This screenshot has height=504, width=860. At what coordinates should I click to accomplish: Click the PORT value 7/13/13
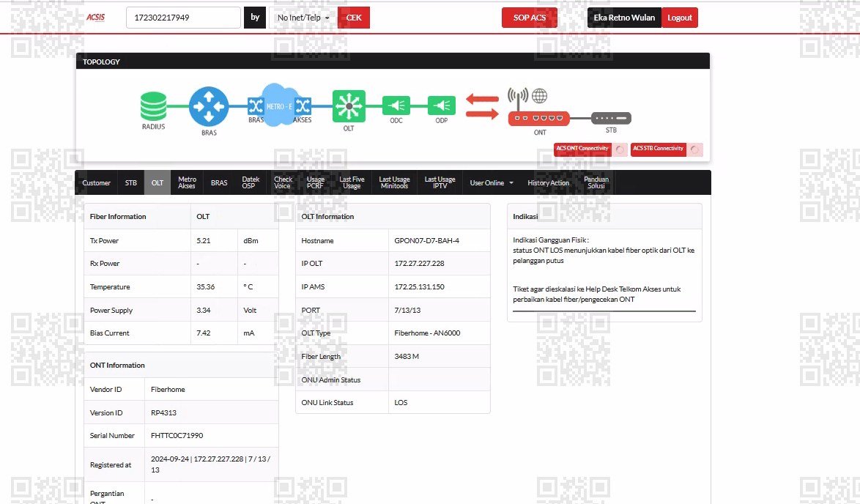tap(407, 311)
